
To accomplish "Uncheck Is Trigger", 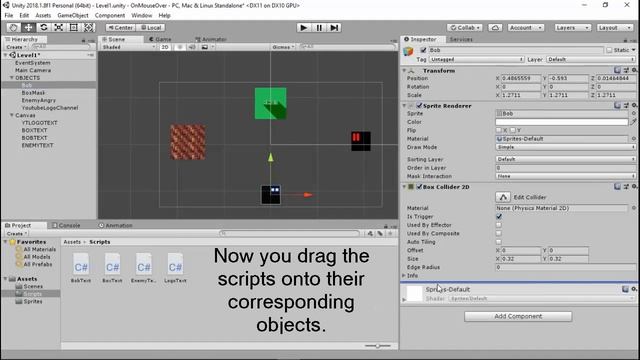I will coord(499,216).
